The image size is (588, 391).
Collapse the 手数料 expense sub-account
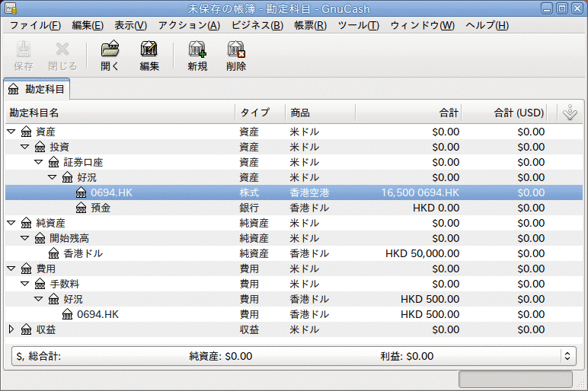pyautogui.click(x=24, y=284)
